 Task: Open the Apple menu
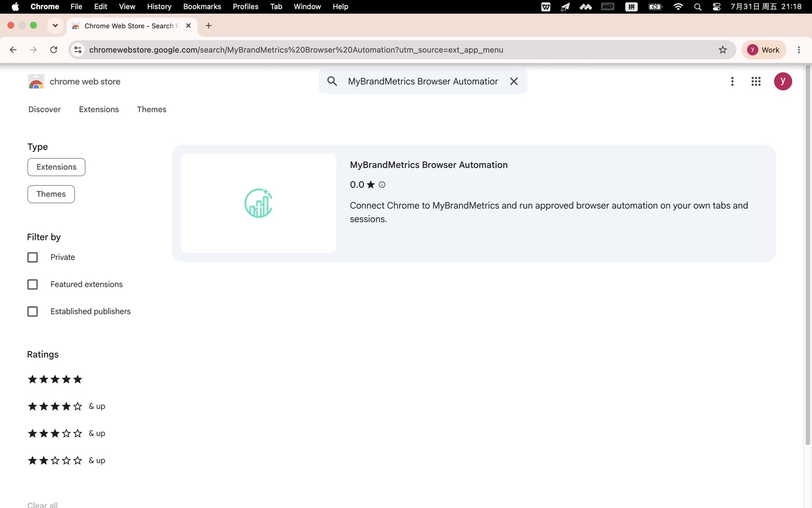pos(15,7)
